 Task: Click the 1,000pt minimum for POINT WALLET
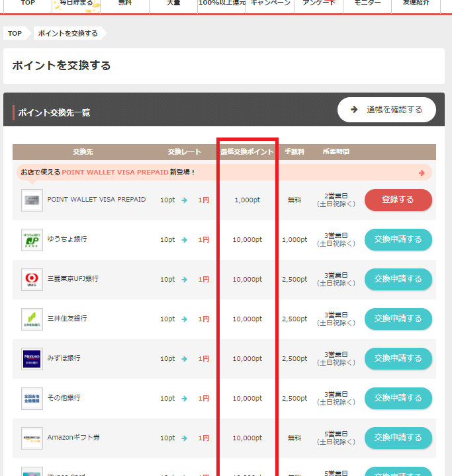247,200
